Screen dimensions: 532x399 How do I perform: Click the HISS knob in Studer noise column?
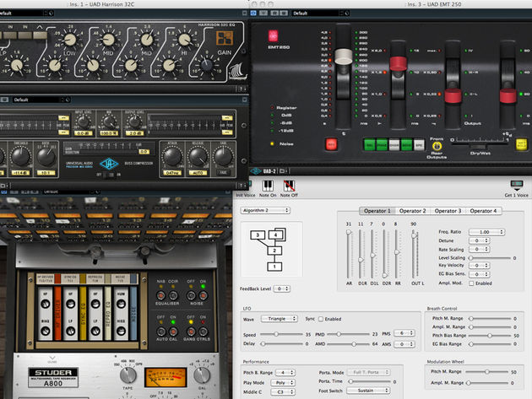(x=121, y=331)
